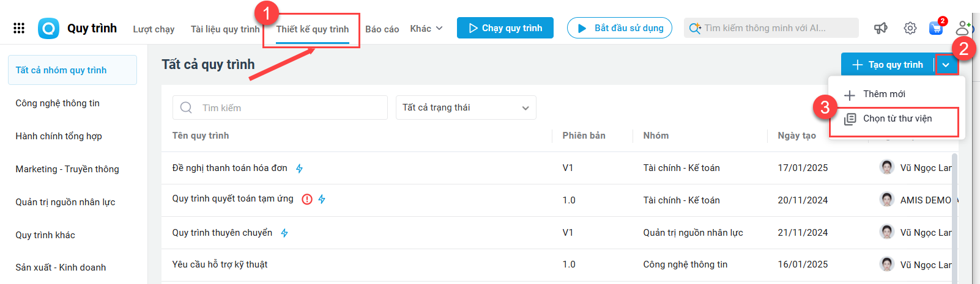Screen dimensions: 980x284
Task: Open the settings gear icon
Action: click(910, 28)
